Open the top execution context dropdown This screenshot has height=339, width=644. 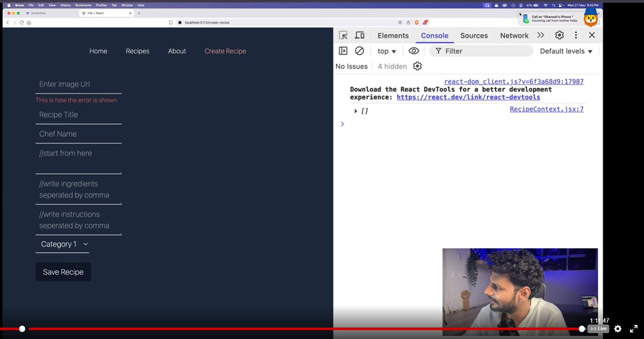(x=386, y=51)
